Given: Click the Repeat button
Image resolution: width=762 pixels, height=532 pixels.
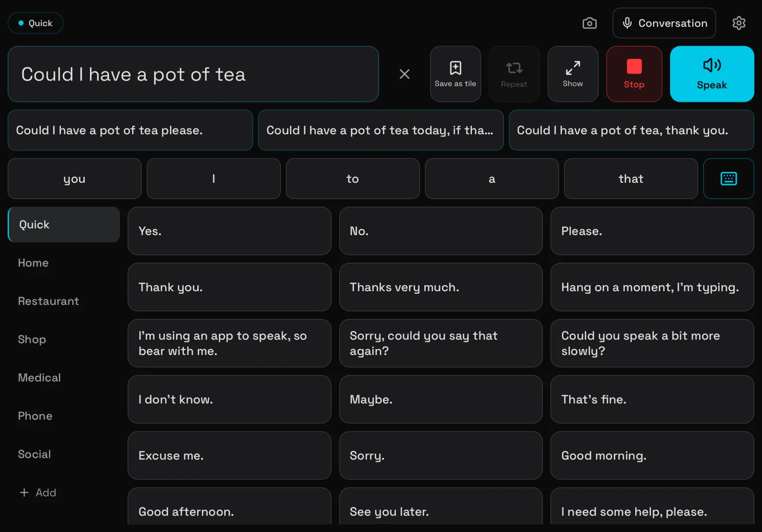Looking at the screenshot, I should click(514, 74).
